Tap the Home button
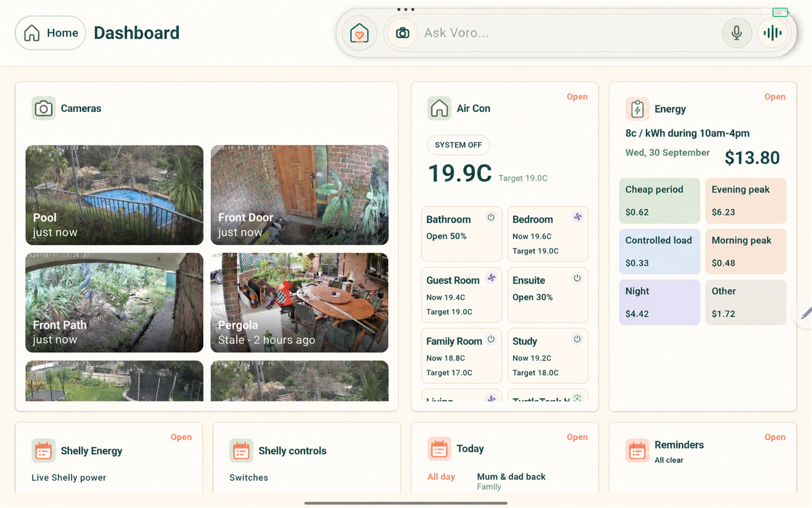Screen dimensions: 812x508 (50, 33)
